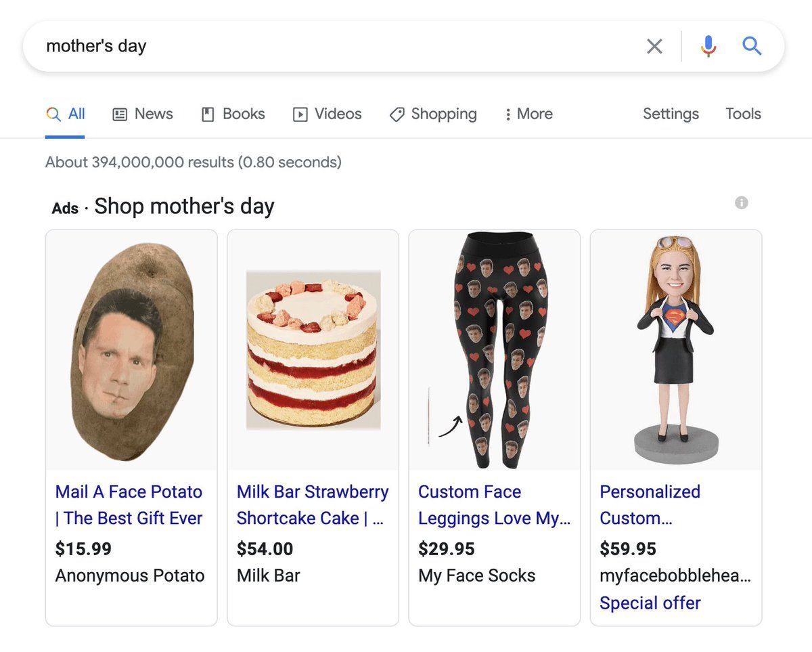Viewport: 812px width, 652px height.
Task: Click into the mother's day search field
Action: [332, 46]
